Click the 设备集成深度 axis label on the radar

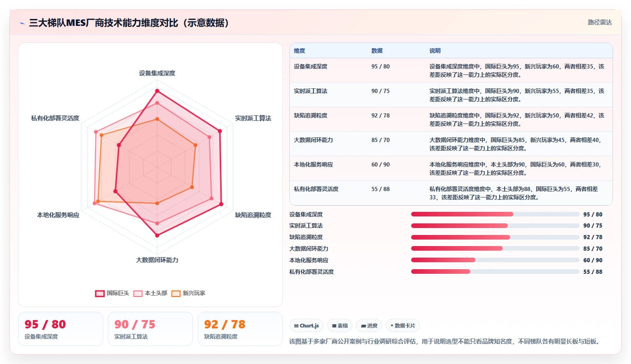coord(157,73)
